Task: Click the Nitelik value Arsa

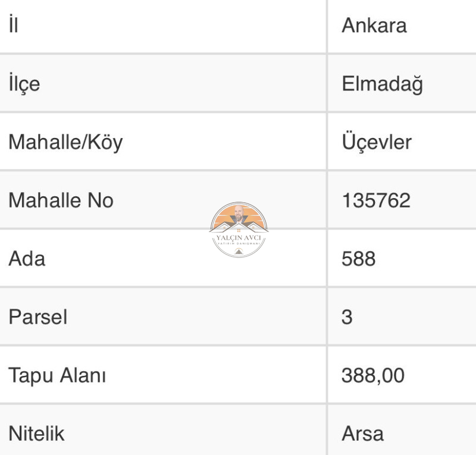Action: click(x=363, y=434)
